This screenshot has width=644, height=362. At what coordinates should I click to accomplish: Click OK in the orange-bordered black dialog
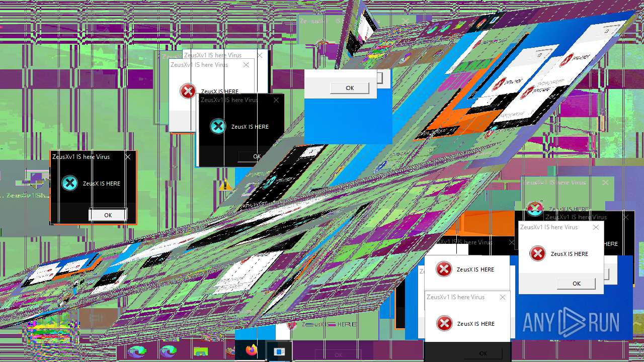coord(108,215)
